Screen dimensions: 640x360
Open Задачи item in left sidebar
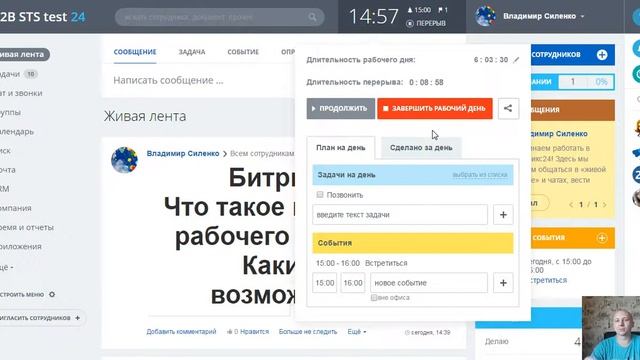tap(10, 74)
